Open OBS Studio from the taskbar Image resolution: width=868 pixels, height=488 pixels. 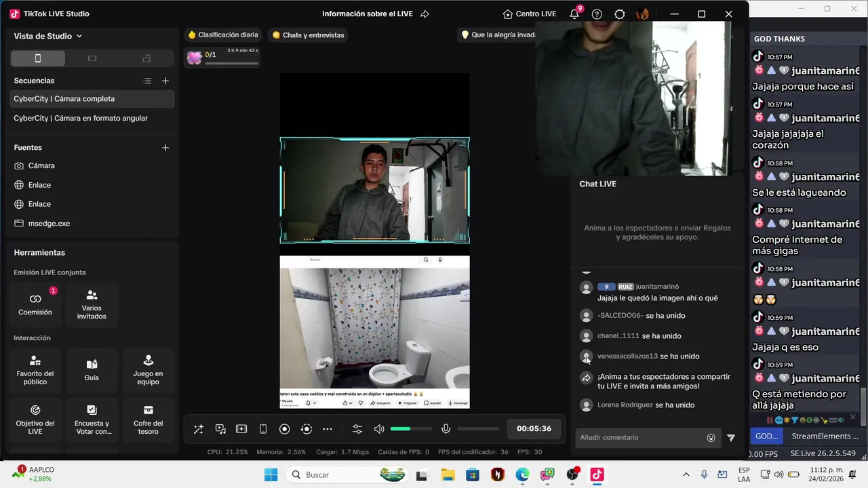[x=572, y=474]
